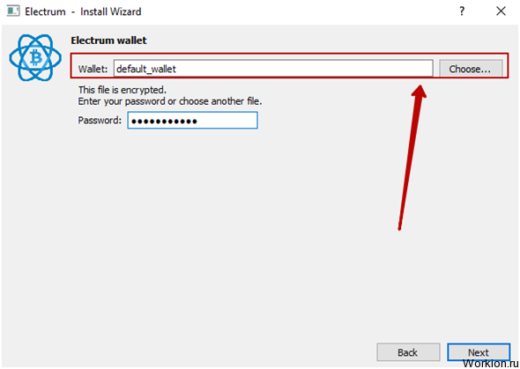Open the Choose... wallet file browser

coord(470,69)
